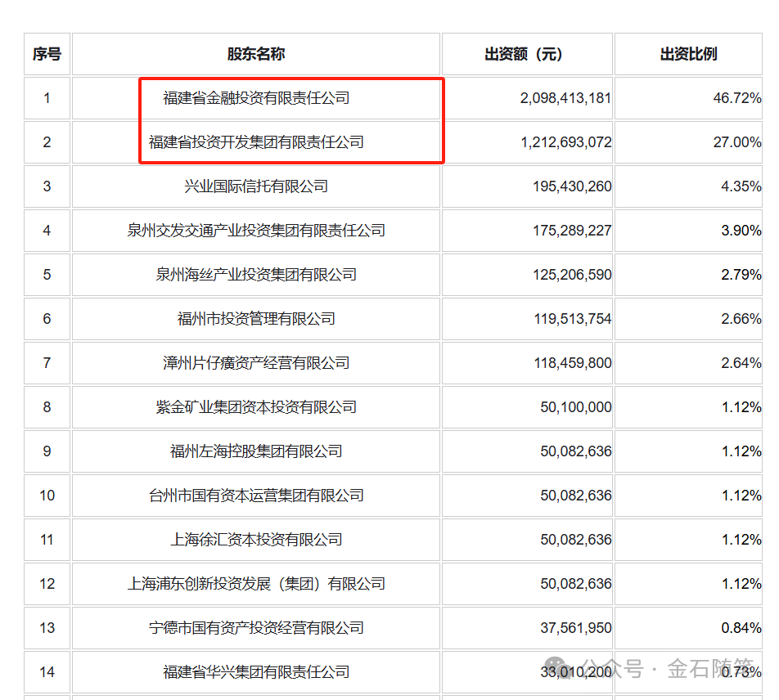The width and height of the screenshot is (779, 700).
Task: Click the 46.72% ratio cell
Action: (x=688, y=98)
